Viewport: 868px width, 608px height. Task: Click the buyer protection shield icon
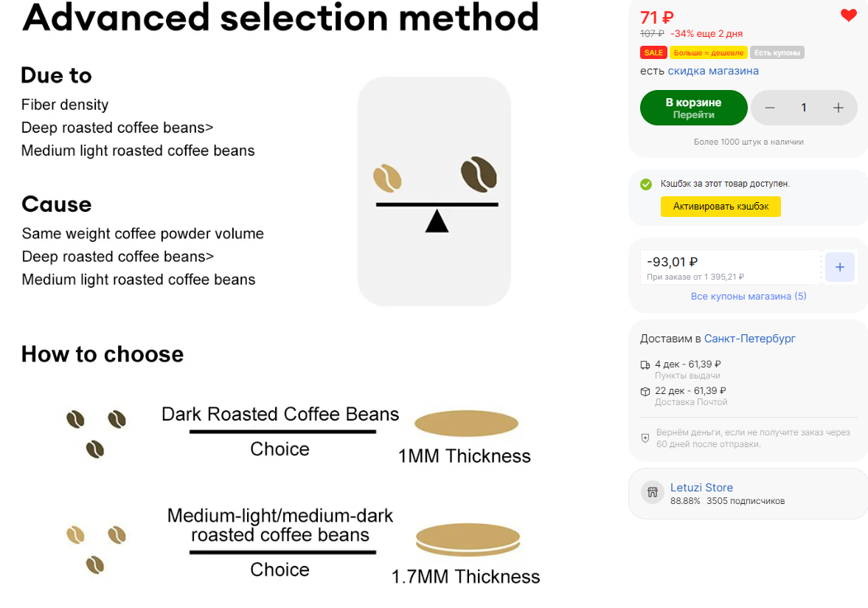pyautogui.click(x=645, y=438)
